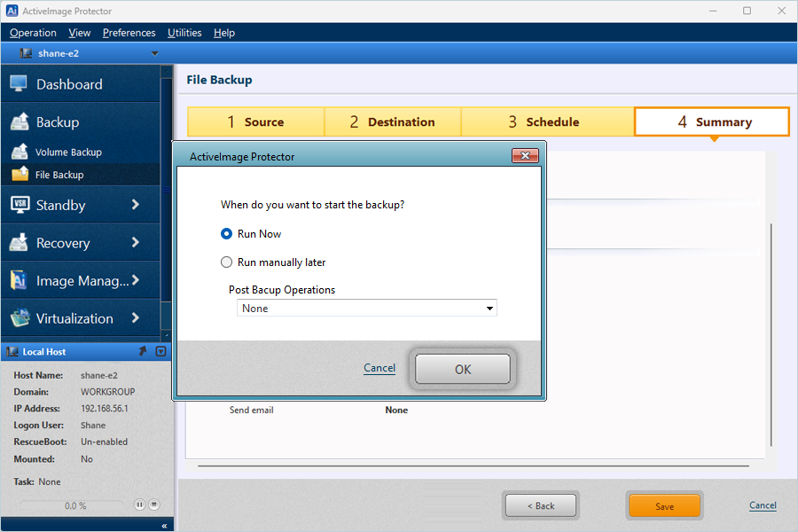Click the host computer icon beside shane-e2
The height and width of the screenshot is (532, 798).
(26, 53)
